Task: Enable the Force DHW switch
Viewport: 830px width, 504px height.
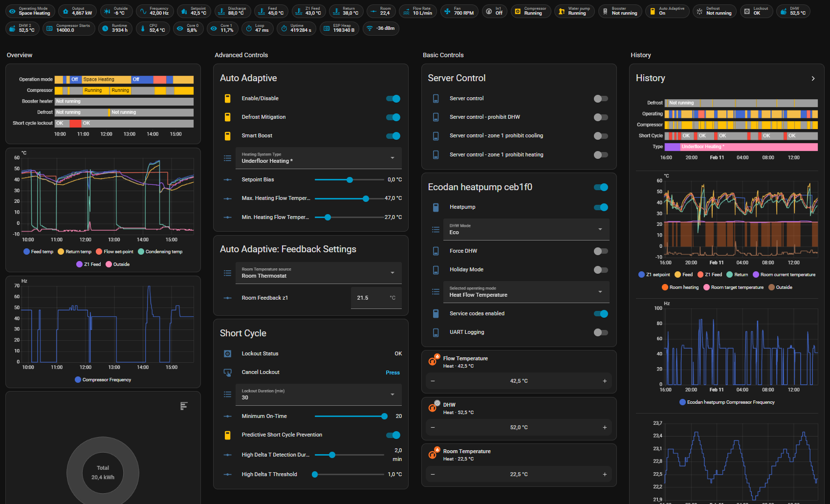Action: coord(600,251)
